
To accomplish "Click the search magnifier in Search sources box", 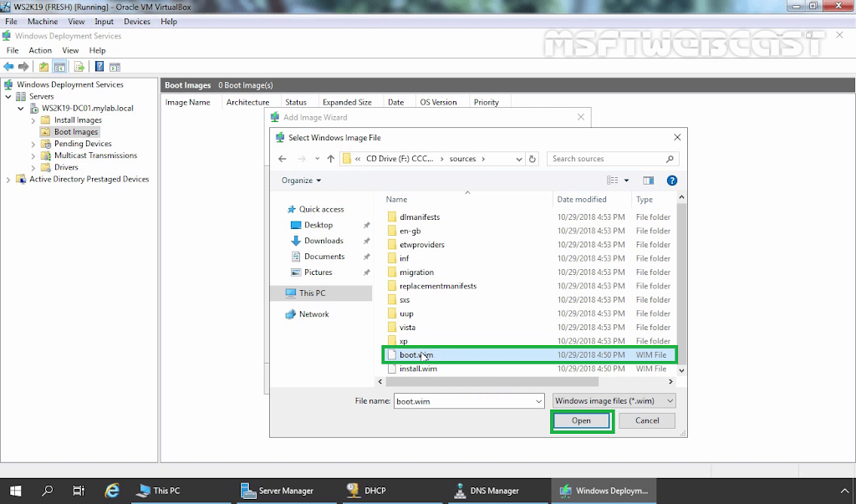I will tap(670, 159).
